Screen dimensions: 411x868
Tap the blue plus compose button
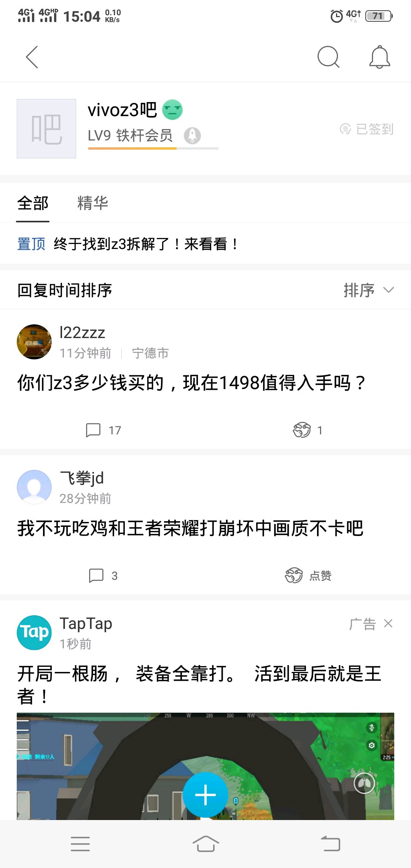pos(205,795)
